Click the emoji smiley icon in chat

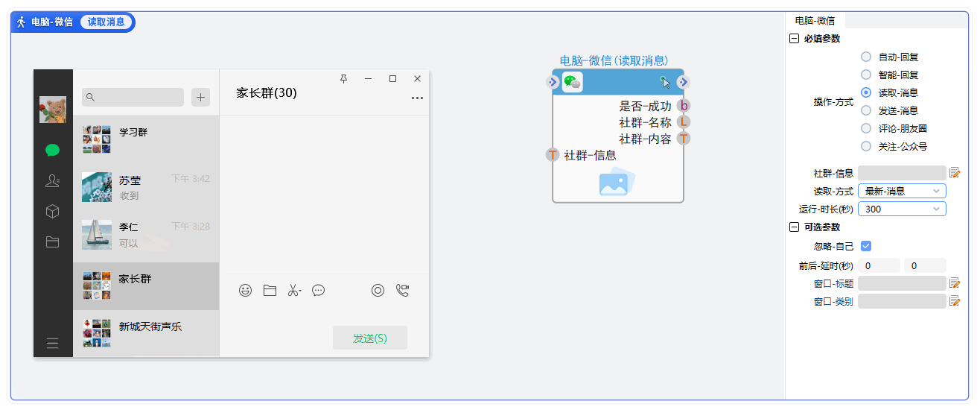pyautogui.click(x=245, y=291)
